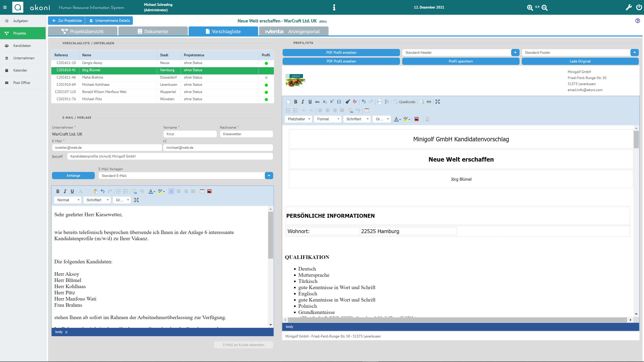The height and width of the screenshot is (362, 644).
Task: Open the font size dropdown in e-mail editor
Action: (122, 200)
